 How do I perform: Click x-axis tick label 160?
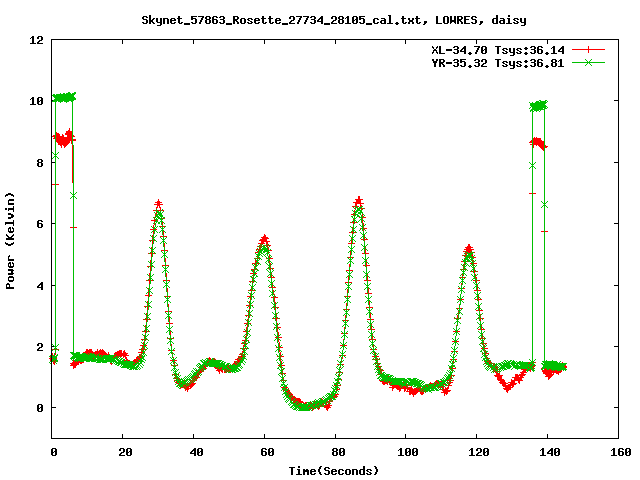[x=621, y=452]
